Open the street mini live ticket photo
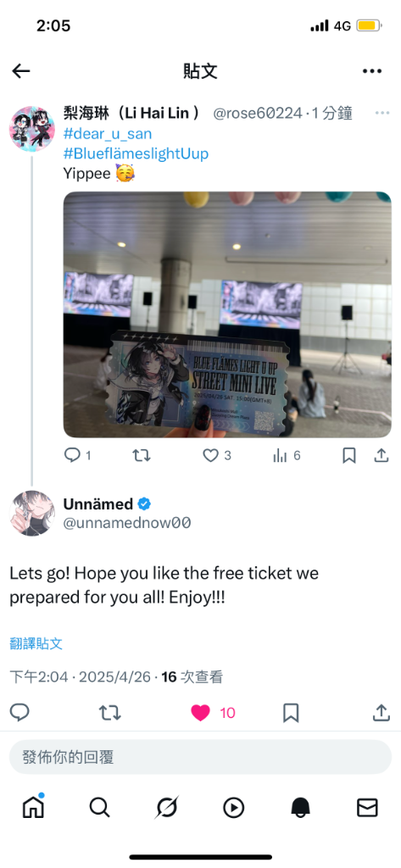This screenshot has height=868, width=401. tap(227, 314)
